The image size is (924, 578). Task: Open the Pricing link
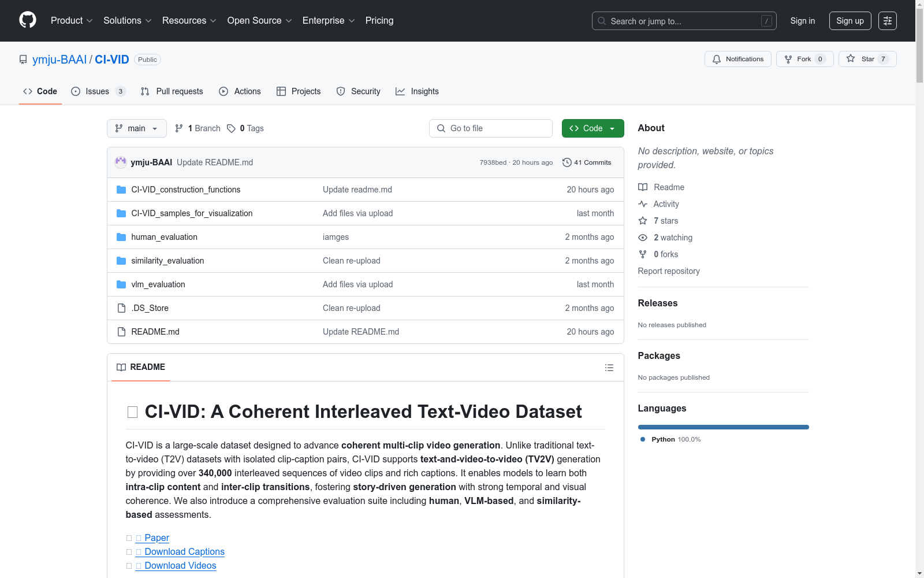click(x=379, y=20)
